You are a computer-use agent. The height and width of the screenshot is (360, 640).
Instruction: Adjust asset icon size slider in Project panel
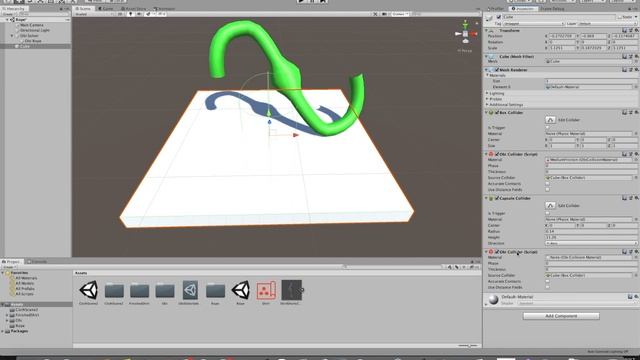click(x=468, y=346)
